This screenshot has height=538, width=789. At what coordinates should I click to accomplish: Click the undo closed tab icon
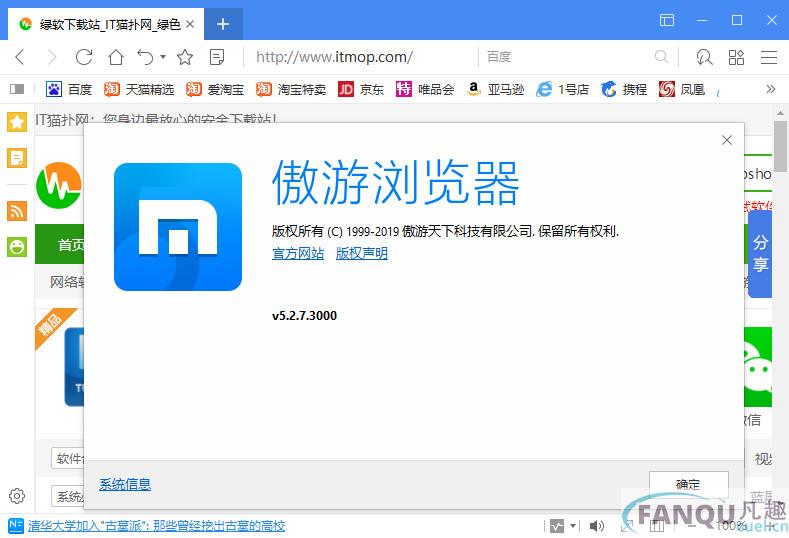(145, 57)
